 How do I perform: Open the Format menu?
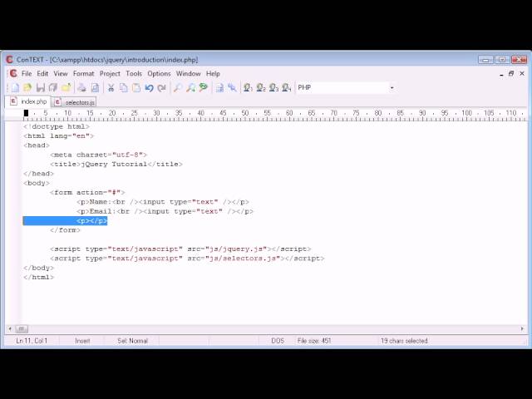83,74
